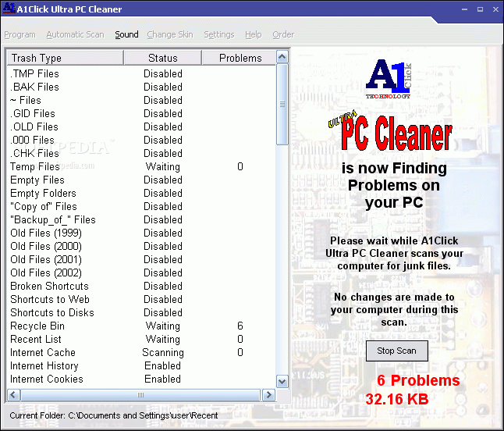Select the Recent List row
The height and width of the screenshot is (431, 504).
pos(141,339)
